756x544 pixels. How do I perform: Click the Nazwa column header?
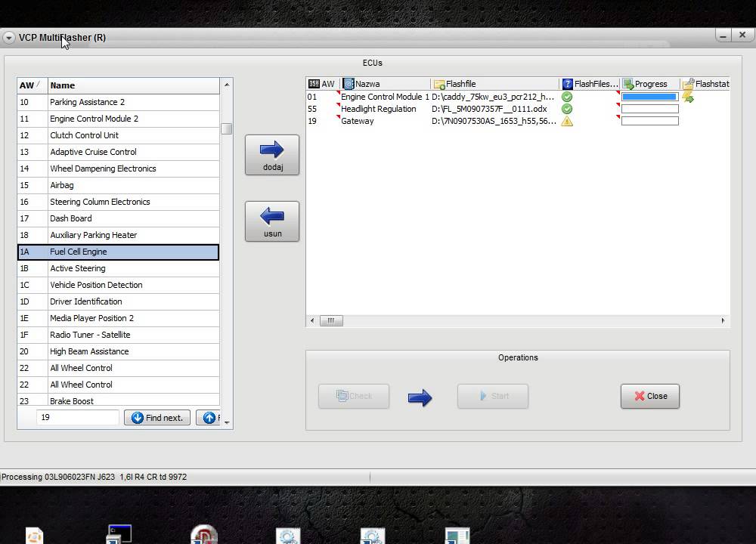[x=385, y=84]
